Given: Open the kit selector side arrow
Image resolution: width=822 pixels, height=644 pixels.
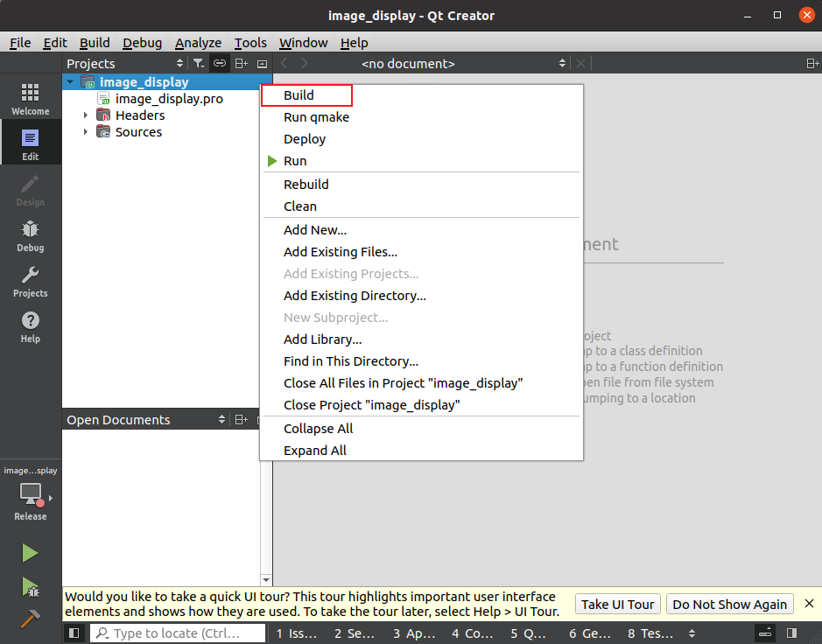Looking at the screenshot, I should [x=50, y=499].
